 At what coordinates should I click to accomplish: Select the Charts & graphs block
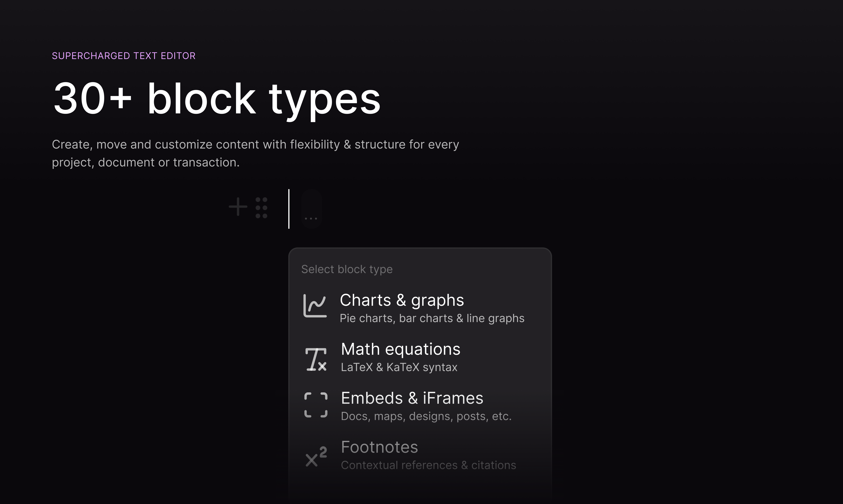point(401,300)
